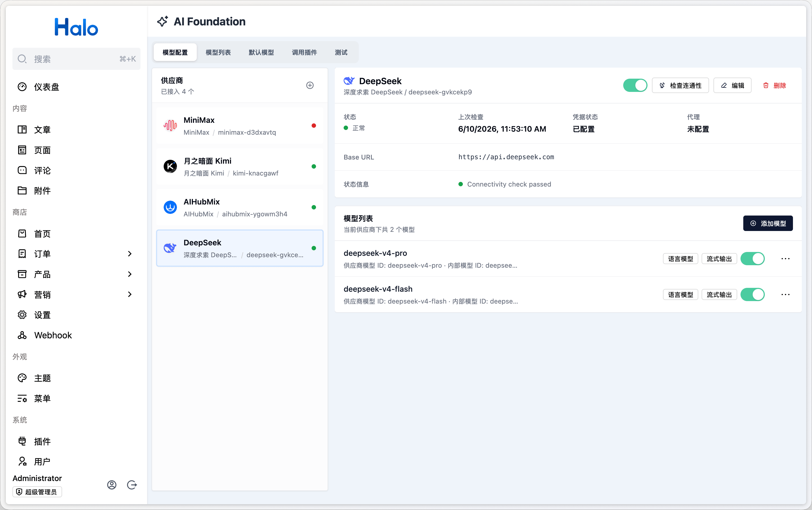
Task: Click the deepseek-v4-pro model name
Action: point(375,253)
